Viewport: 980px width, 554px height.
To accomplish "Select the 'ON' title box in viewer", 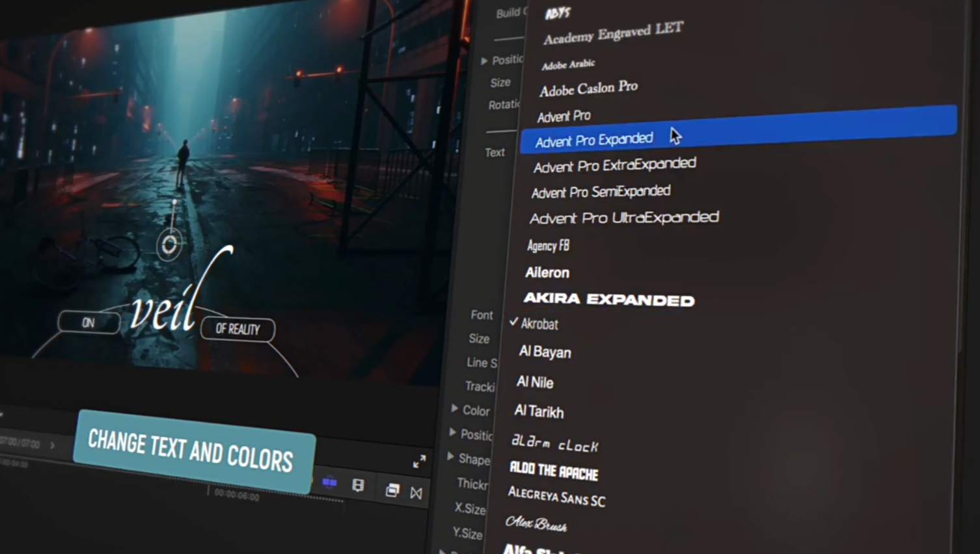I will [x=88, y=323].
